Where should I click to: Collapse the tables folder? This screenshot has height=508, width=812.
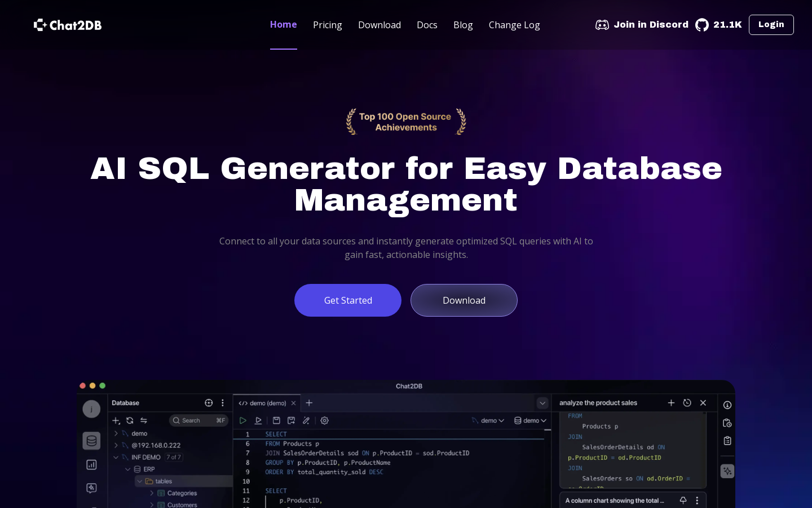click(140, 481)
